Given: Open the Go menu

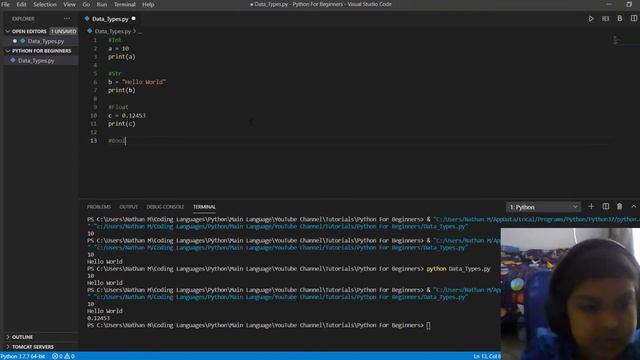Looking at the screenshot, I should click(x=86, y=4).
